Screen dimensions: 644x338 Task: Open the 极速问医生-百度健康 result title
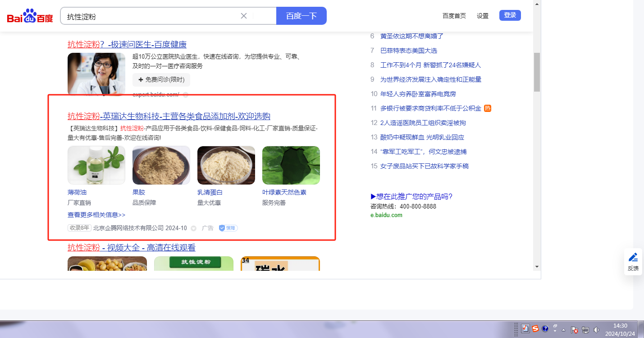(x=127, y=45)
